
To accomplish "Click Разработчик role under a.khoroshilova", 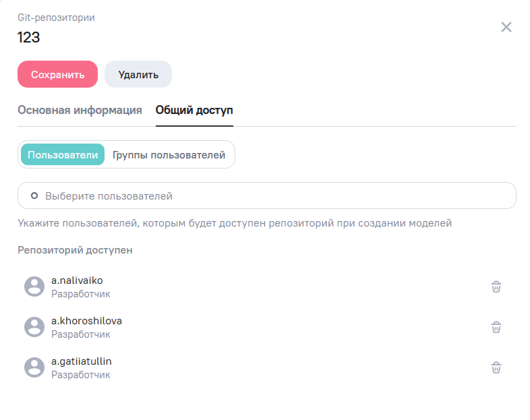I will 81,334.
